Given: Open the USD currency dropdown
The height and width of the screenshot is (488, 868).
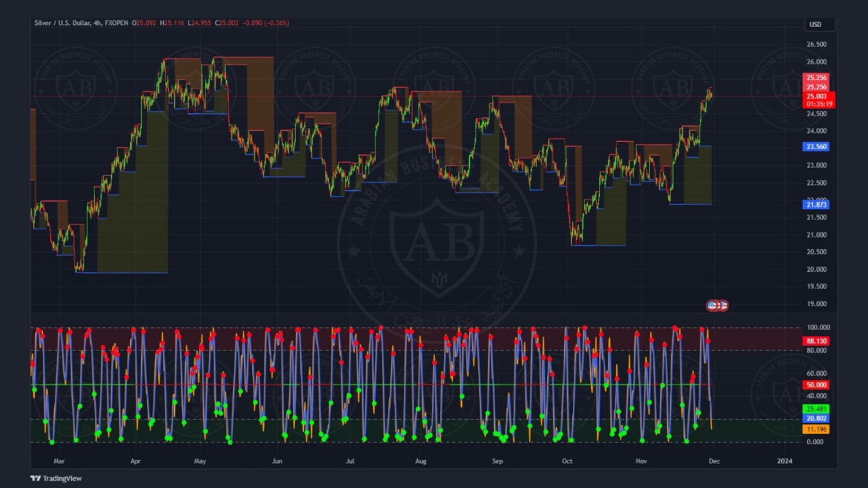Looking at the screenshot, I should point(819,24).
